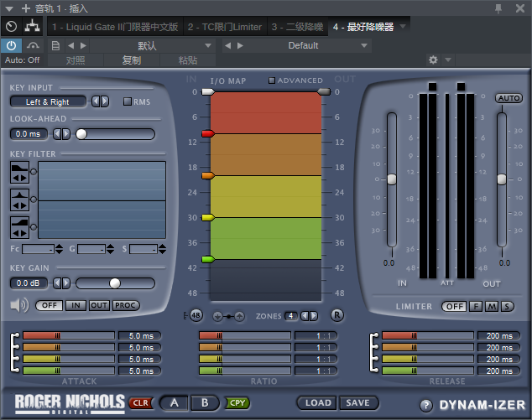Enable band-pass filter radio circle
Screen dimensions: 532x420
pos(34,200)
